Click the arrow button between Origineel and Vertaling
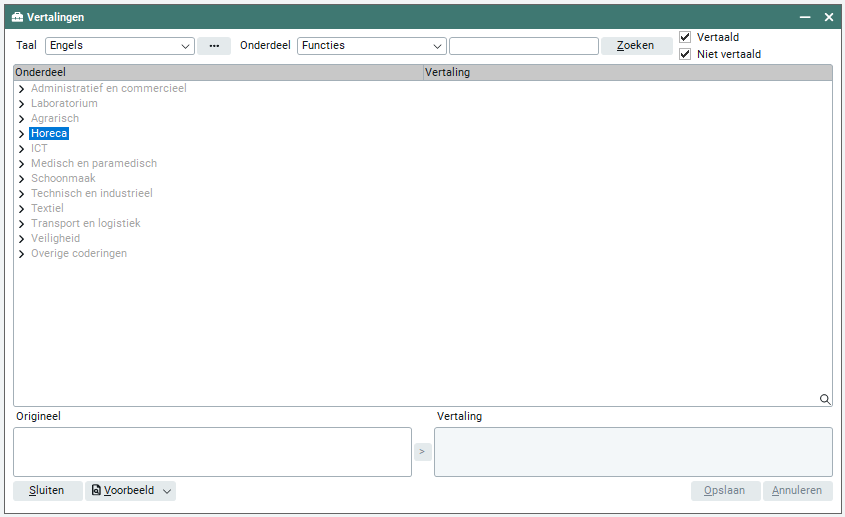This screenshot has height=517, width=845. [422, 452]
